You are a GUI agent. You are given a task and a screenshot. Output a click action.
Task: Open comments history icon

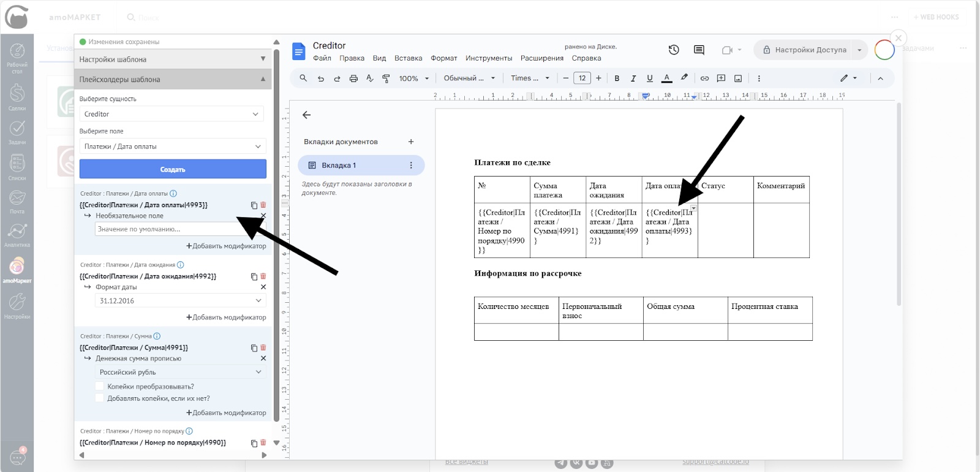699,50
